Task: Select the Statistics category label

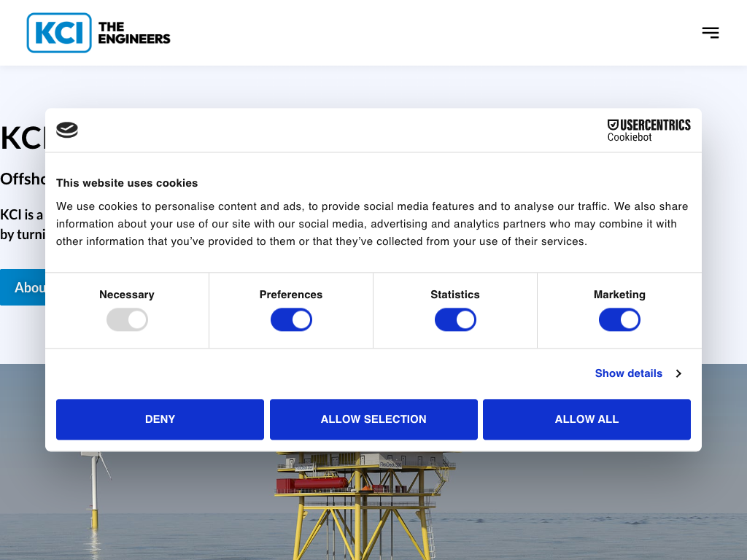Action: tap(455, 295)
